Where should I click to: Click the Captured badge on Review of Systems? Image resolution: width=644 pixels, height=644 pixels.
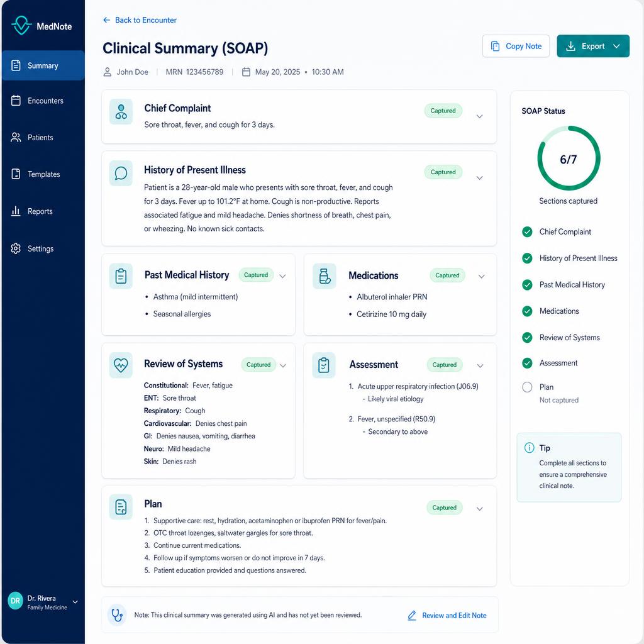258,365
